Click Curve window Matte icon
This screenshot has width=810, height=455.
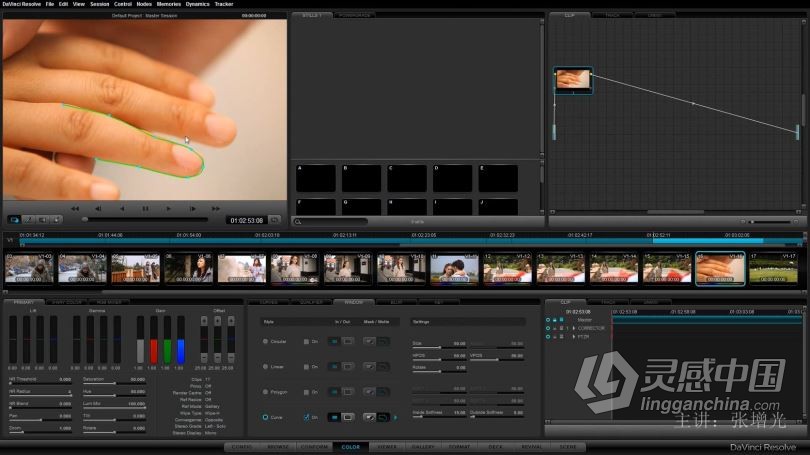click(x=383, y=417)
